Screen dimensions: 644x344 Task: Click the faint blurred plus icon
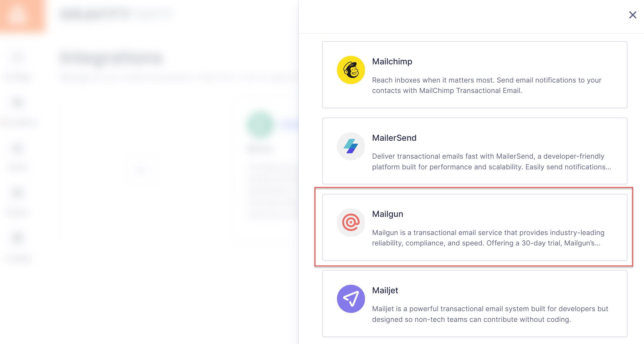(x=140, y=169)
